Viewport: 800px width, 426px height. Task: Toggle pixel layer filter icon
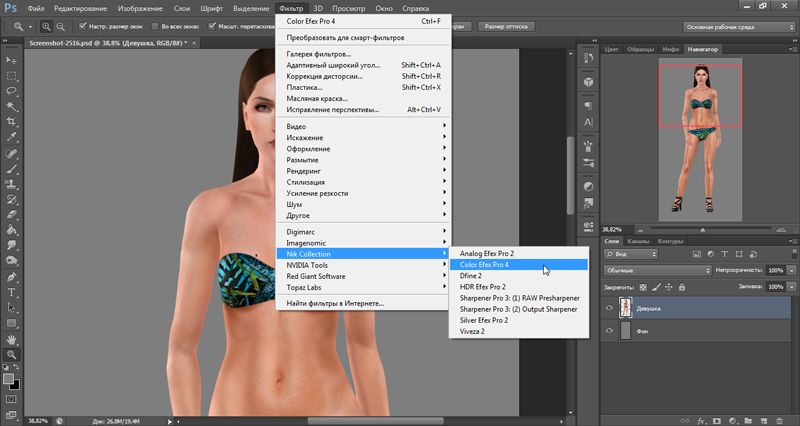[697, 254]
